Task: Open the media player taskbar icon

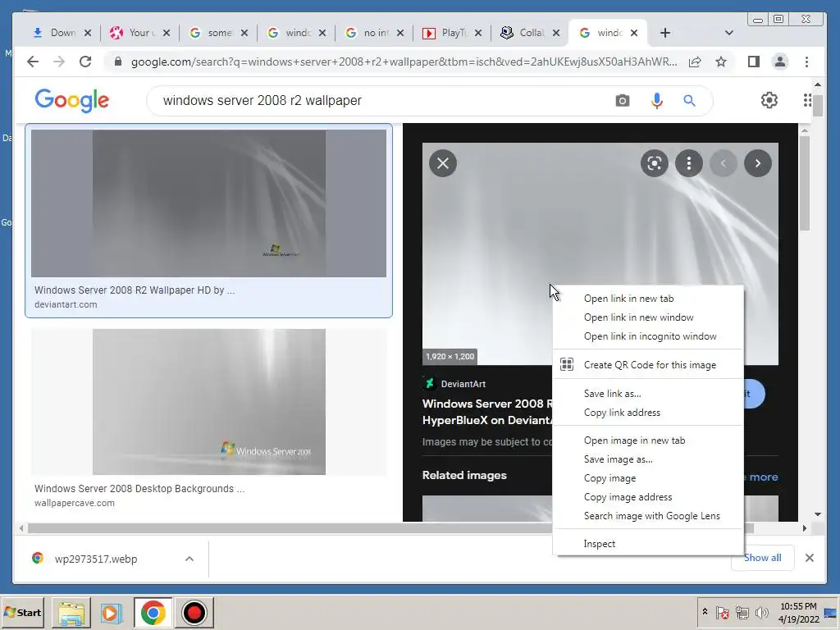Action: point(112,612)
